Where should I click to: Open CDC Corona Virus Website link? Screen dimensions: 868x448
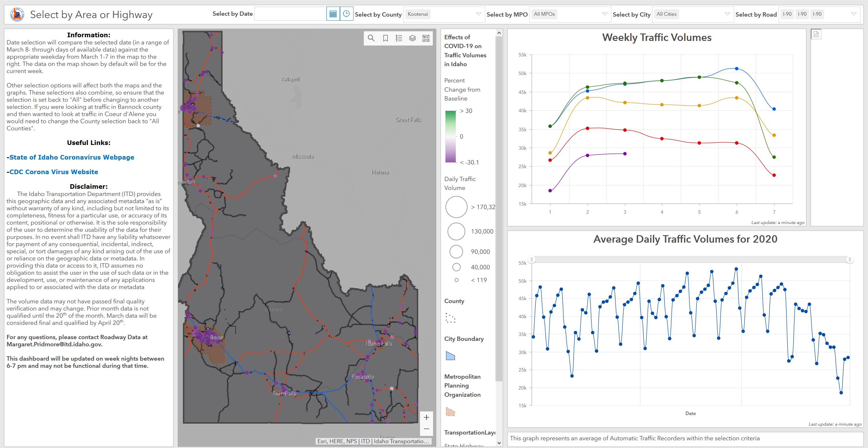[x=54, y=172]
